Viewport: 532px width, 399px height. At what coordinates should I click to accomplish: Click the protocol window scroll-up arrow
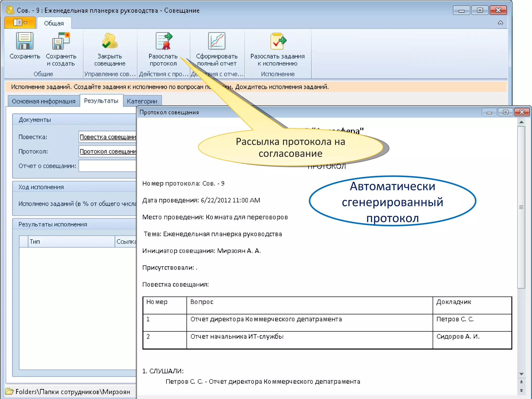click(x=521, y=122)
